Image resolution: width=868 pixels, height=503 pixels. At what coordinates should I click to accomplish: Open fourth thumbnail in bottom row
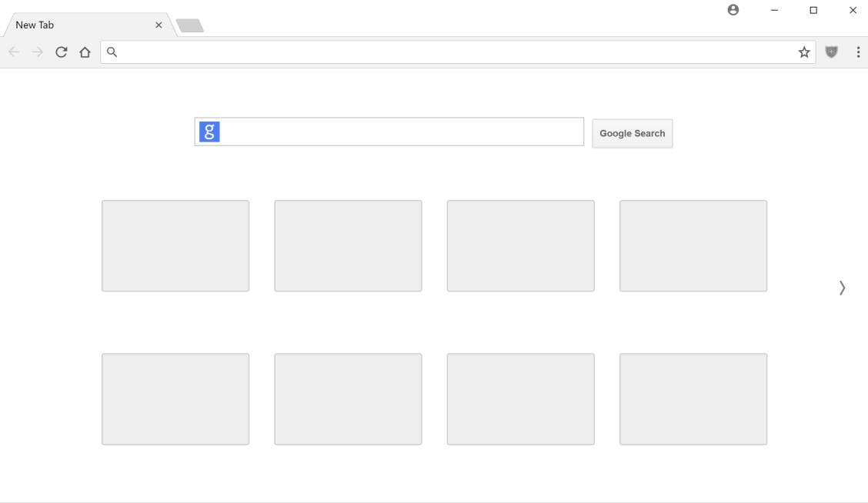pos(693,399)
